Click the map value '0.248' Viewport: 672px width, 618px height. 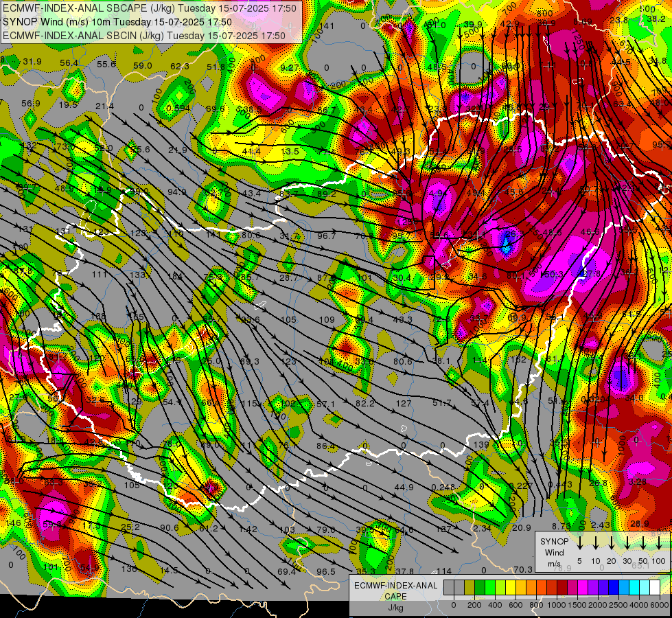[443, 488]
